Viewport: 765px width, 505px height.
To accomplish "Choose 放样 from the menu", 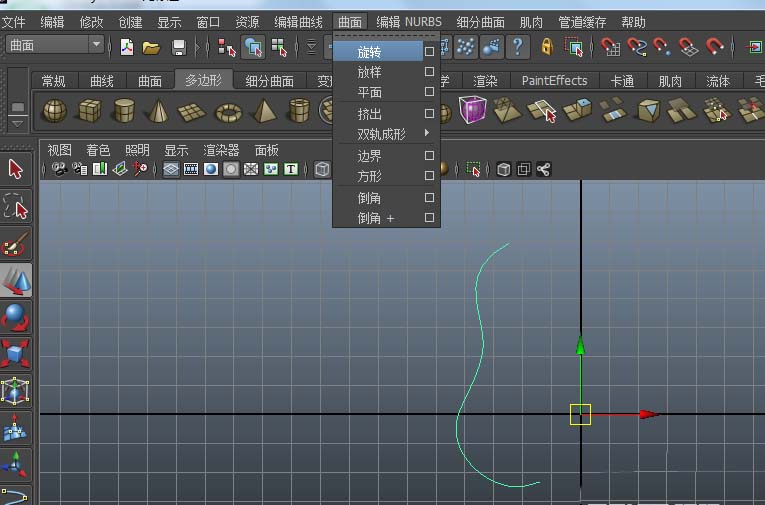I will pos(369,72).
